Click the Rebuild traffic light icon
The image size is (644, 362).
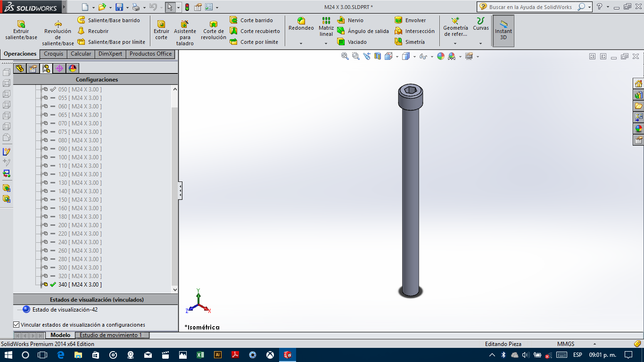pos(187,7)
